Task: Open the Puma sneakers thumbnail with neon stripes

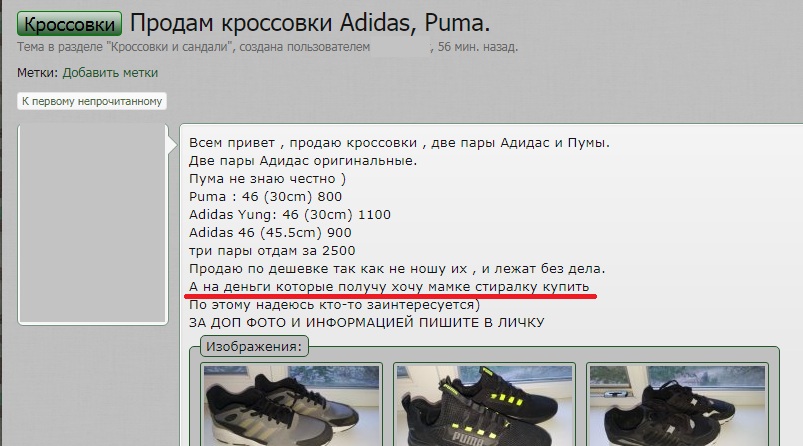Action: point(484,405)
